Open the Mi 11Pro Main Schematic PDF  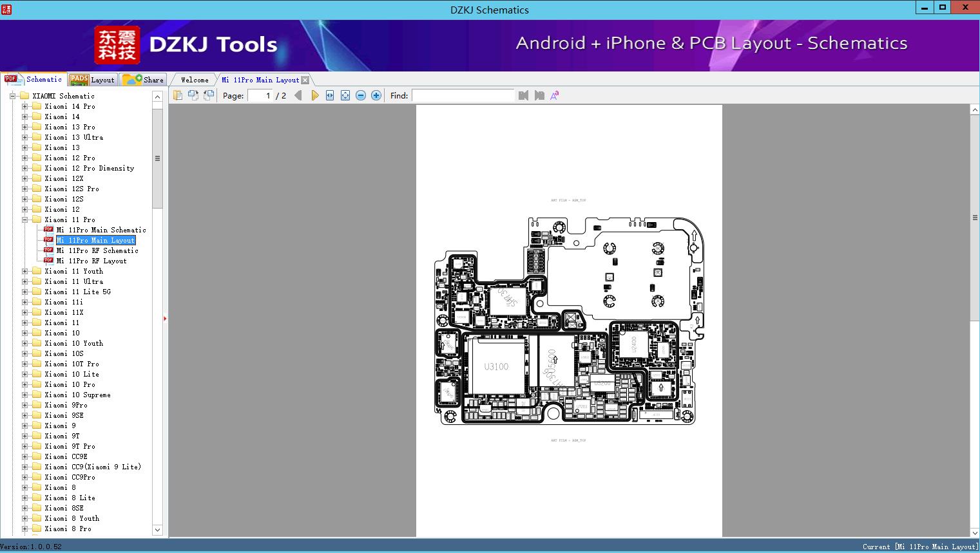click(x=101, y=230)
